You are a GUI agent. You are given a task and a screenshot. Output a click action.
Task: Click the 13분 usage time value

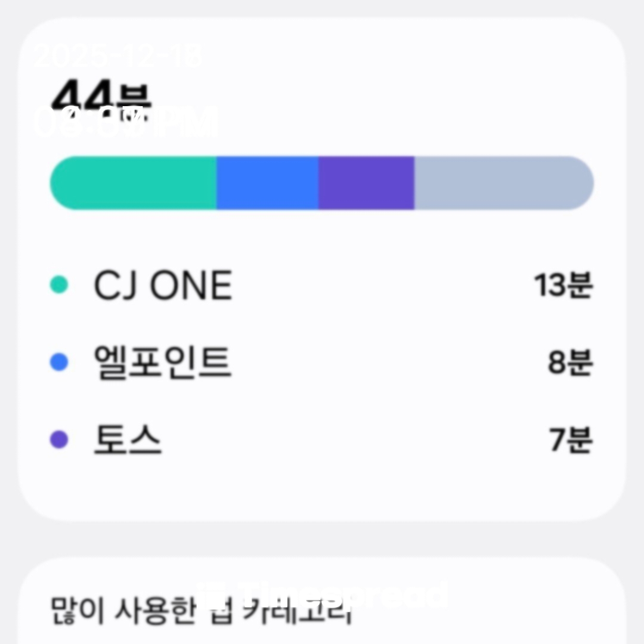563,286
